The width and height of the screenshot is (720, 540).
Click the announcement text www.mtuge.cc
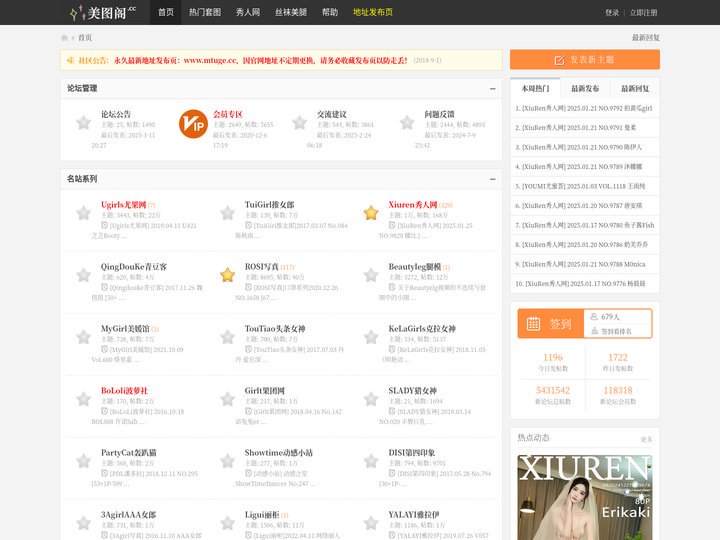210,60
